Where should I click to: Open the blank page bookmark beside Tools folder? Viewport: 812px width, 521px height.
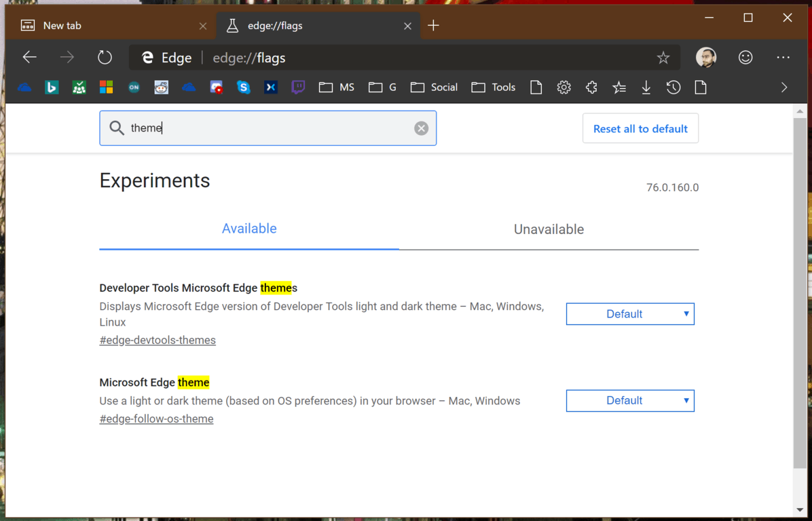coord(536,88)
